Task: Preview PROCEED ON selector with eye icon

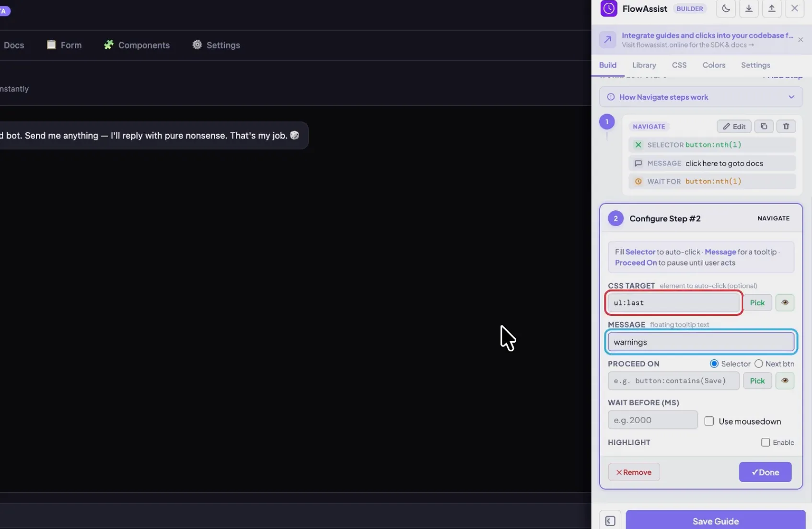Action: click(785, 381)
